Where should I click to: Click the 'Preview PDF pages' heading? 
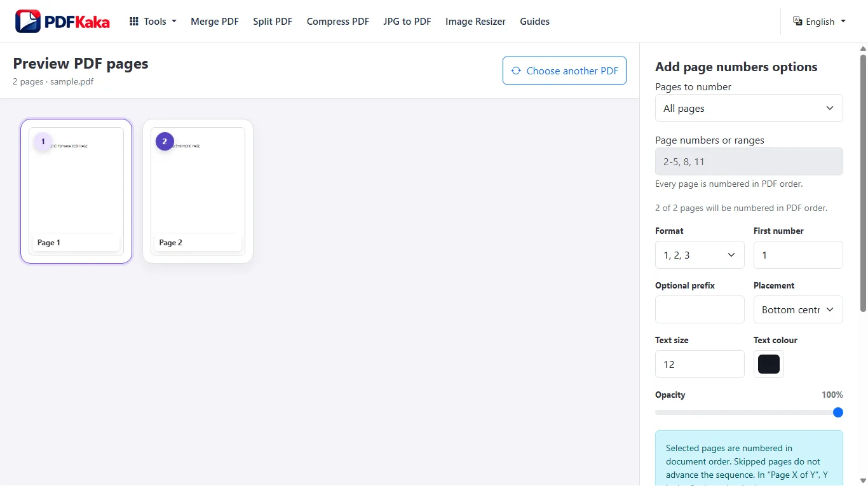[81, 64]
